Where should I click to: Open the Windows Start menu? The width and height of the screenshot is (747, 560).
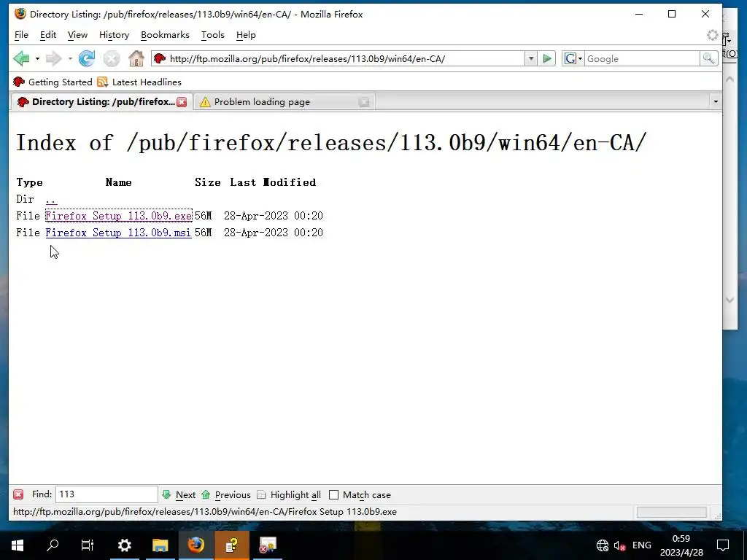(x=18, y=545)
